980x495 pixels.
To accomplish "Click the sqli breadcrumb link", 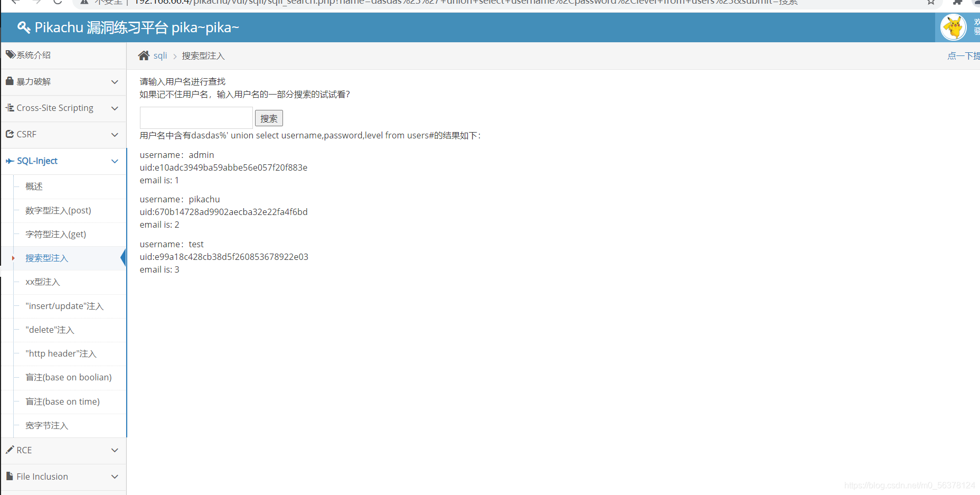I will tap(160, 55).
